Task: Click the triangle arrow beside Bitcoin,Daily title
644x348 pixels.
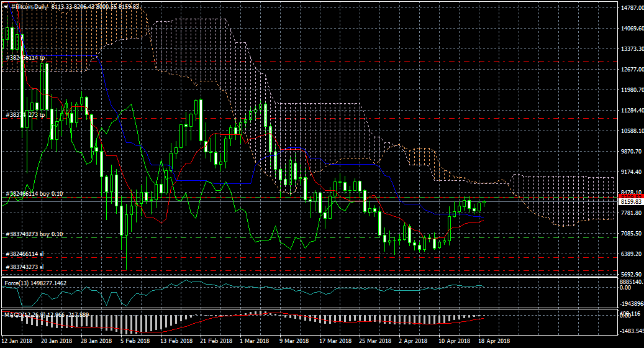Action: click(6, 6)
